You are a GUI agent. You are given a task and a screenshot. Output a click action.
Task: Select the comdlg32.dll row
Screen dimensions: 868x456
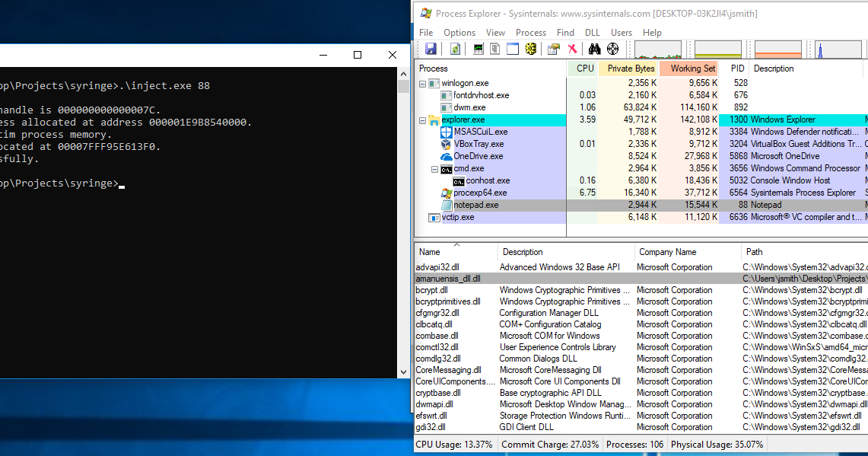pos(641,359)
